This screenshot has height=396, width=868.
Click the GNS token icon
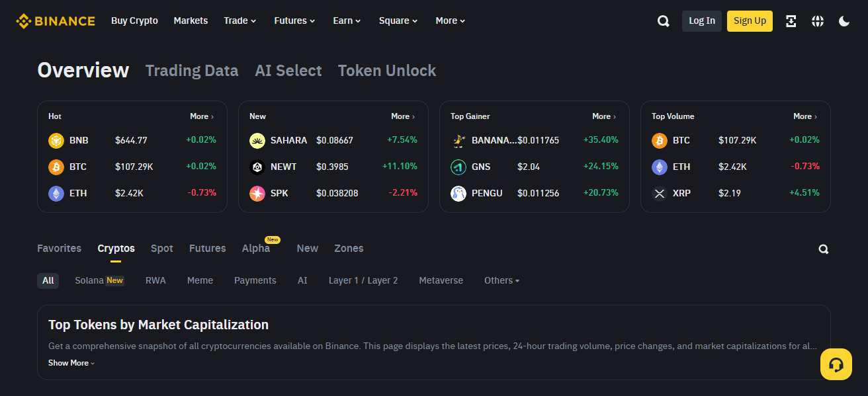point(458,167)
